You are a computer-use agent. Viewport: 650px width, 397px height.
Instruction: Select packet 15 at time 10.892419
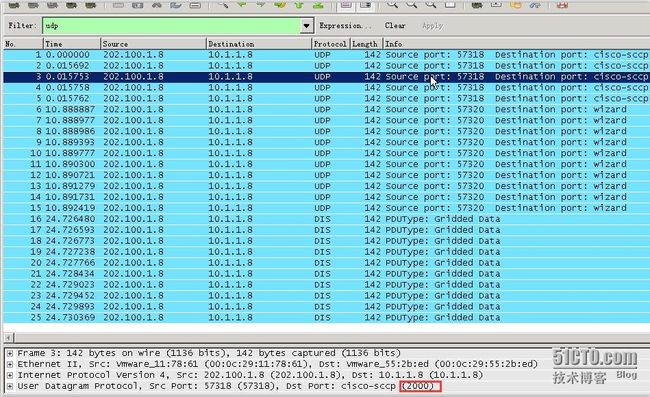[327, 208]
